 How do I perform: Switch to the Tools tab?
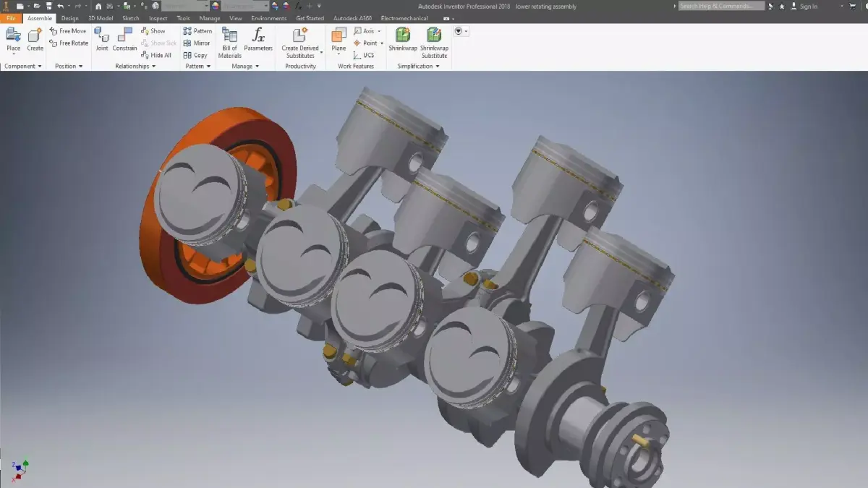tap(184, 18)
